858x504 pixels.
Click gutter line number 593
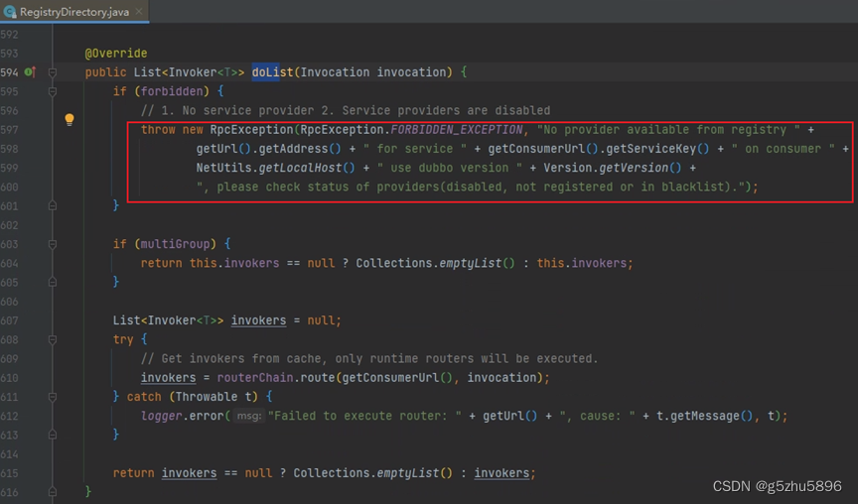9,53
